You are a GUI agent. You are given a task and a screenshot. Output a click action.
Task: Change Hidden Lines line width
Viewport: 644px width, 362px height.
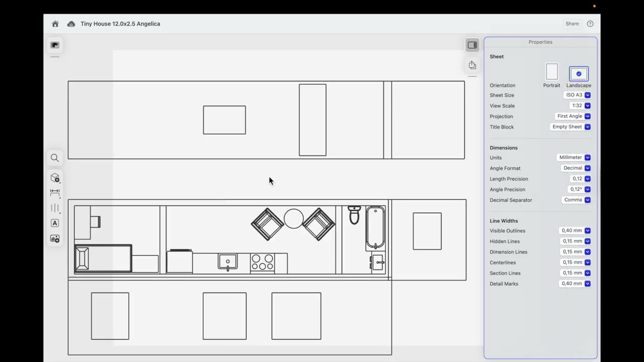click(575, 241)
